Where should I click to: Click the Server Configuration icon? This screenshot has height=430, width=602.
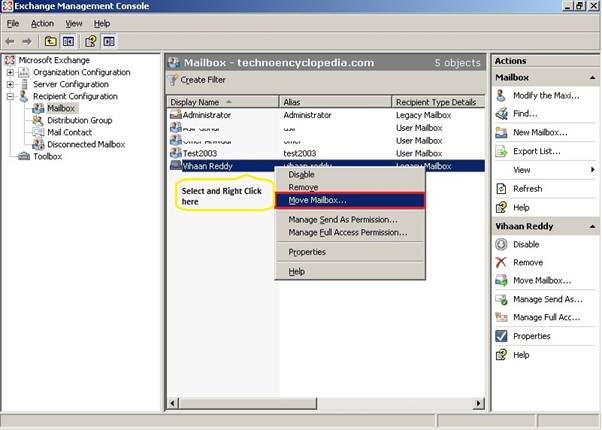click(24, 84)
